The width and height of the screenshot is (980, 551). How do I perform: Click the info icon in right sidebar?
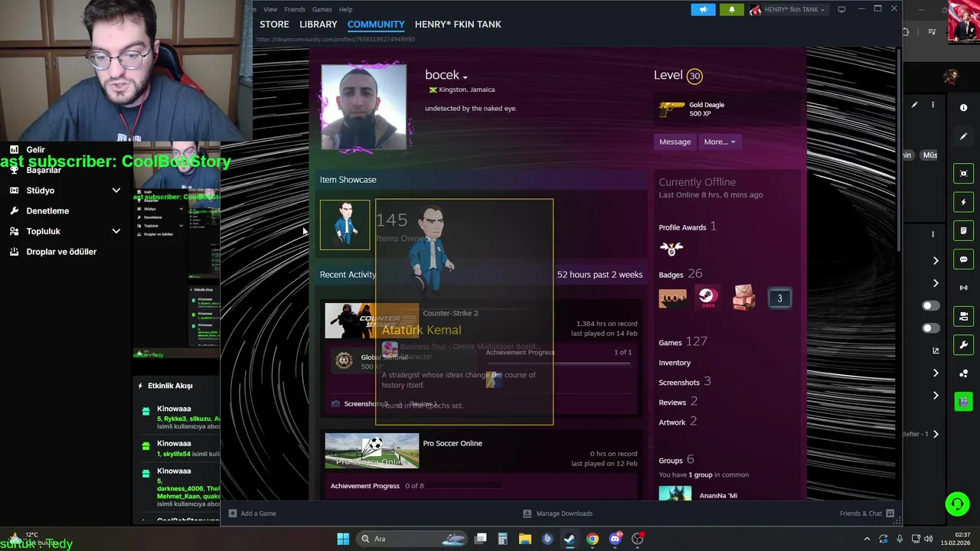click(963, 108)
